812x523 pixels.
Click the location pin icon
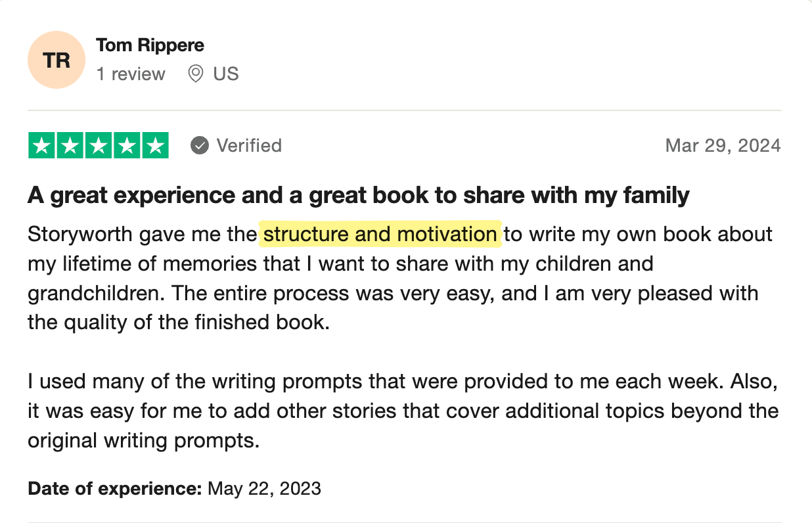[x=195, y=74]
